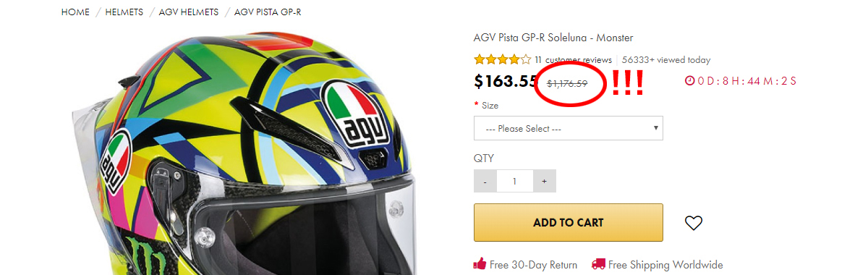Click the star rating icons
Viewport: 868px width, 275px height.
502,60
